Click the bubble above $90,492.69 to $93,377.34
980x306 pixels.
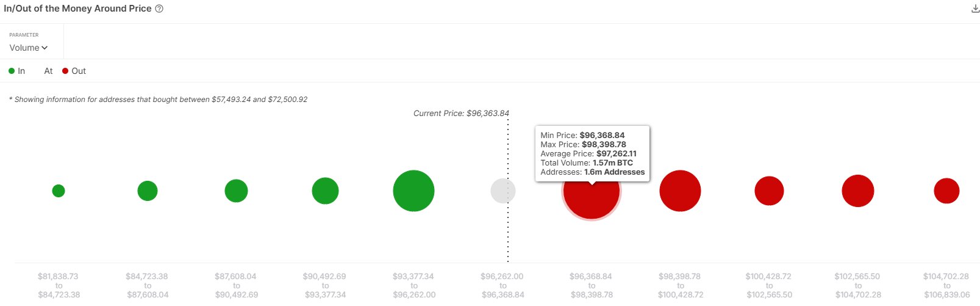tap(325, 191)
